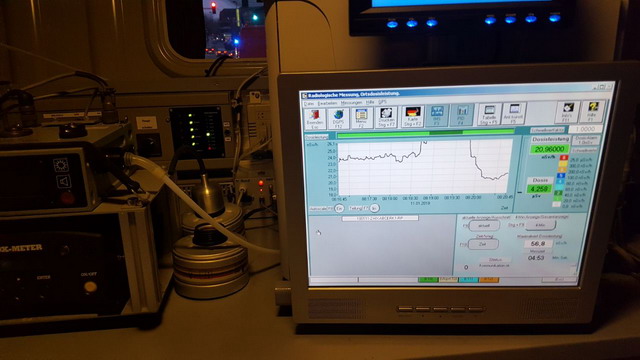Click the Dosisalarm button beside Dosisleistung
Viewport: 640px width, 360px height.
(585, 140)
